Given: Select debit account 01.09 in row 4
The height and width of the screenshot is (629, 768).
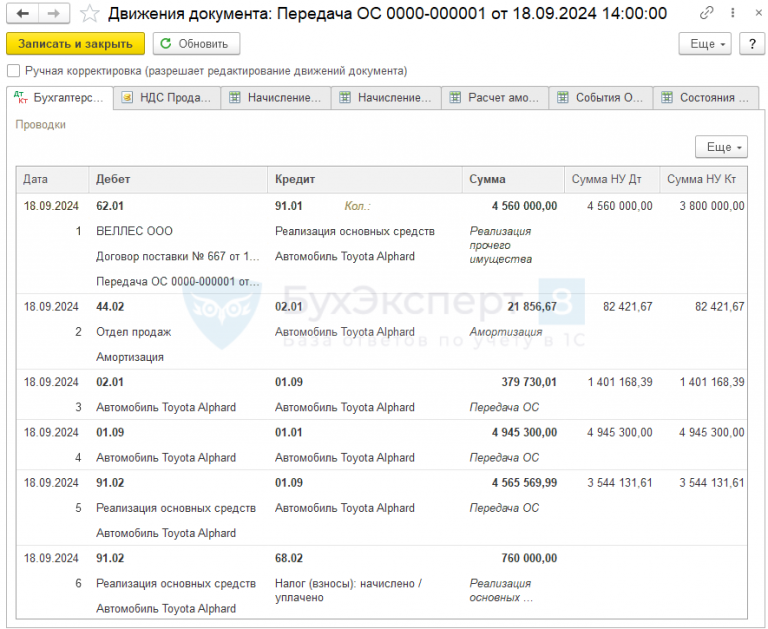Looking at the screenshot, I should (x=110, y=433).
